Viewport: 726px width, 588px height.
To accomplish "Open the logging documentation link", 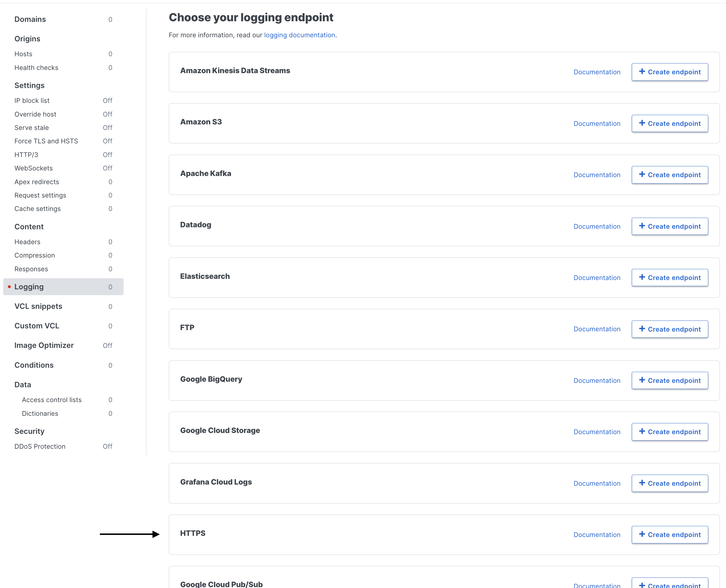I will tap(299, 35).
